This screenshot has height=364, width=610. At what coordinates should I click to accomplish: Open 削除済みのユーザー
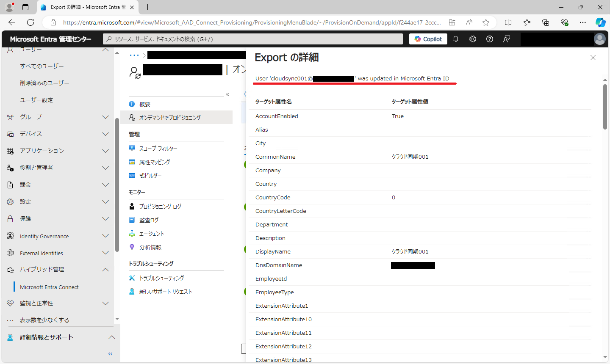point(44,83)
